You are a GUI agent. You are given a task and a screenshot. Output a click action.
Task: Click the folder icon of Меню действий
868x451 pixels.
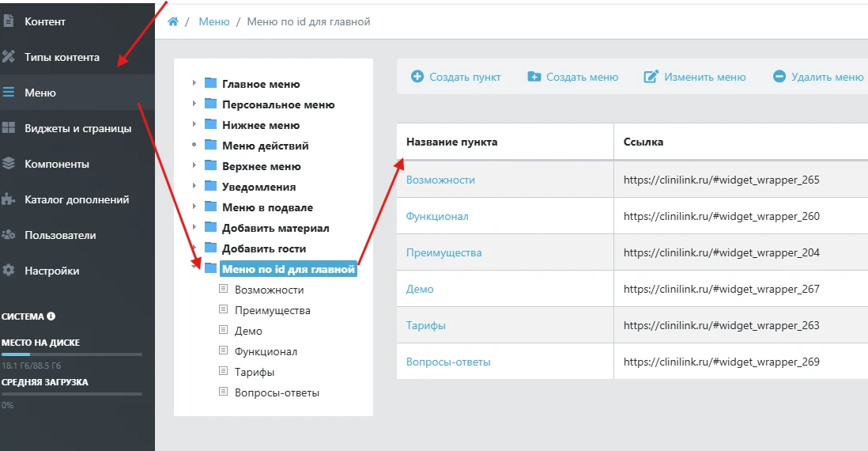(x=210, y=145)
